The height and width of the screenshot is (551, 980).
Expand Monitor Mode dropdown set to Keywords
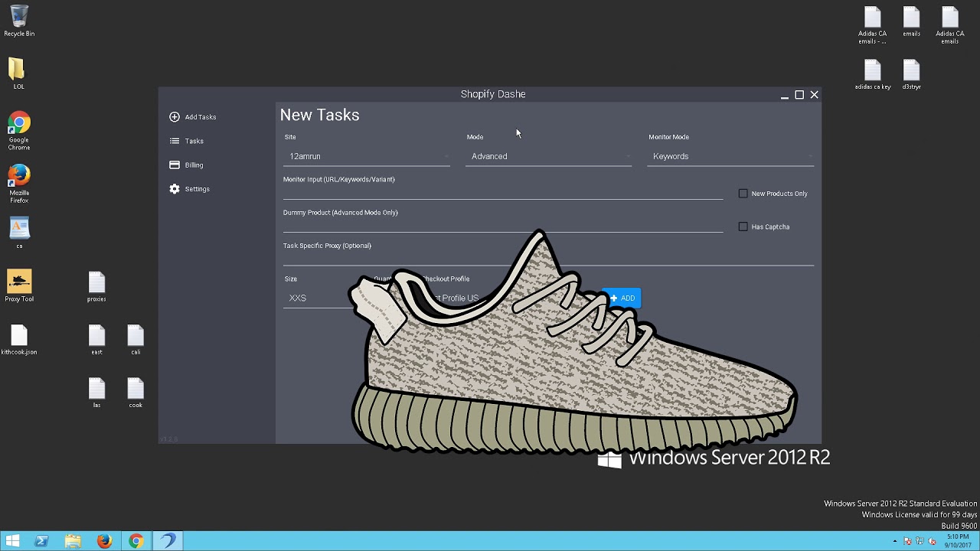730,156
